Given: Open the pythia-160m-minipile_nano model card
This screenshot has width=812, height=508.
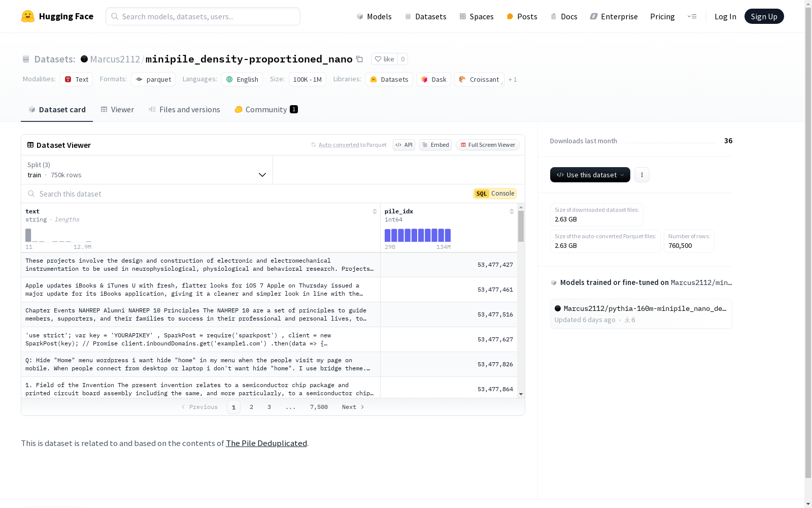Looking at the screenshot, I should pos(641,314).
